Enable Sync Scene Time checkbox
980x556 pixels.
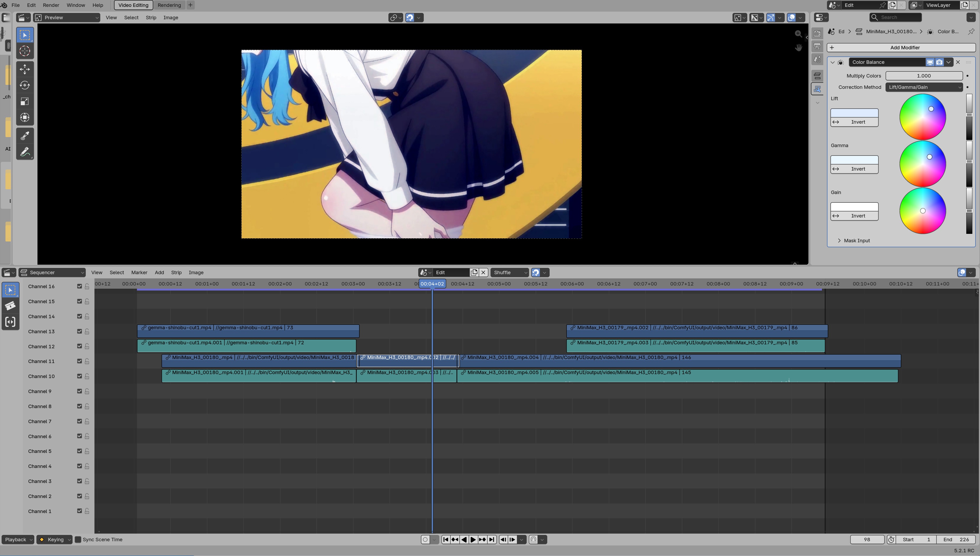tap(78, 540)
